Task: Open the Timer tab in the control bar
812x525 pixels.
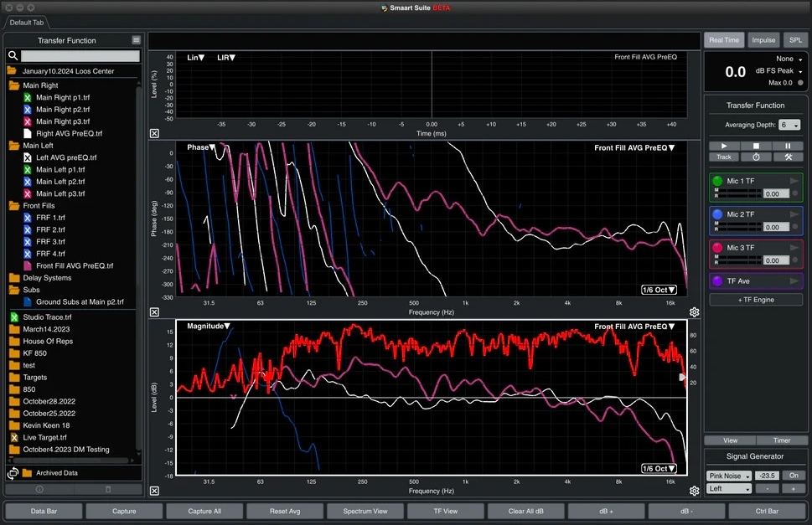Action: [782, 440]
